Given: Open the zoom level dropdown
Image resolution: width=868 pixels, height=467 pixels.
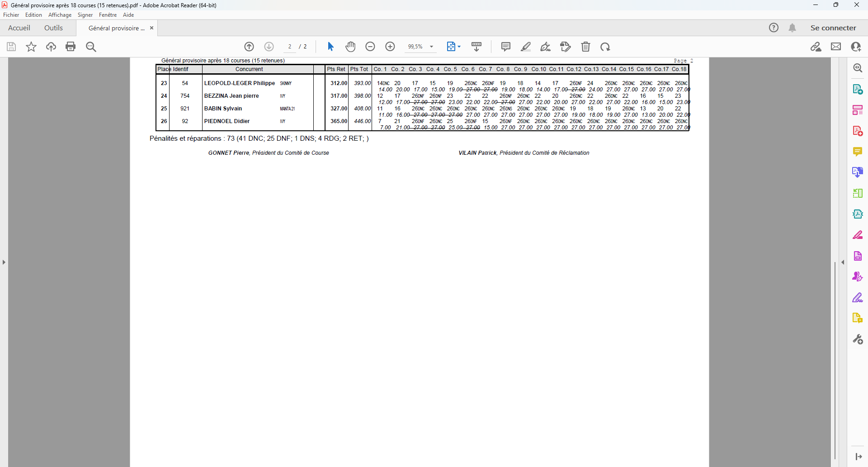Looking at the screenshot, I should click(x=431, y=47).
